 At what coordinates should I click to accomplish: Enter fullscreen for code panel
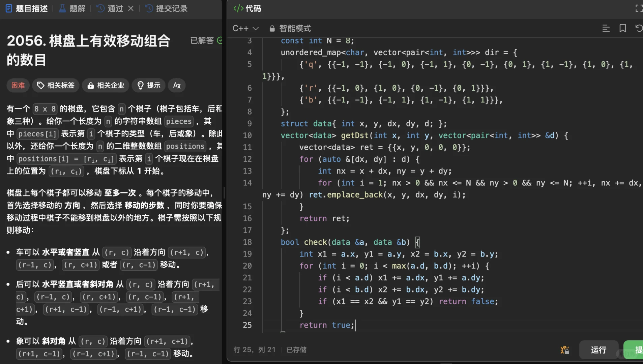tap(639, 8)
